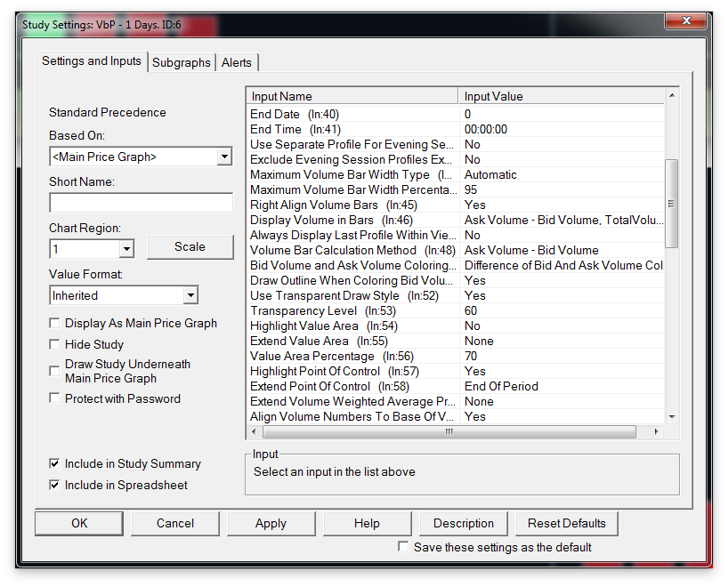Select Use Separate Profile For Evening Session row
This screenshot has height=587, width=728.
click(456, 144)
